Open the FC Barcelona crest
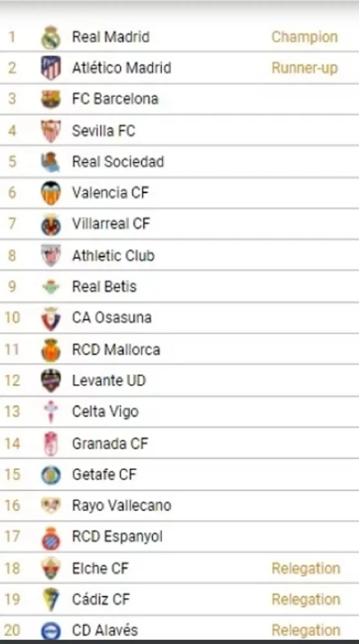The height and width of the screenshot is (644, 359). (x=51, y=99)
